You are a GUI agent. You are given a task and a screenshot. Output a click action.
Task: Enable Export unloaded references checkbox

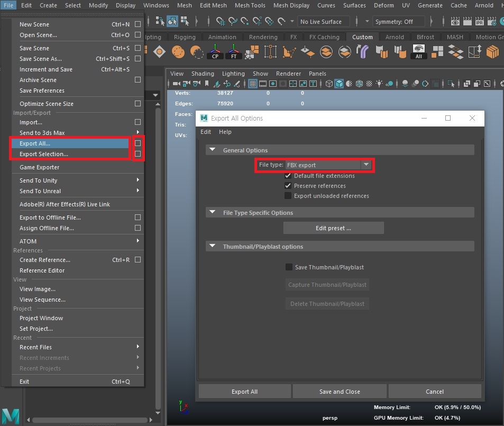[288, 196]
